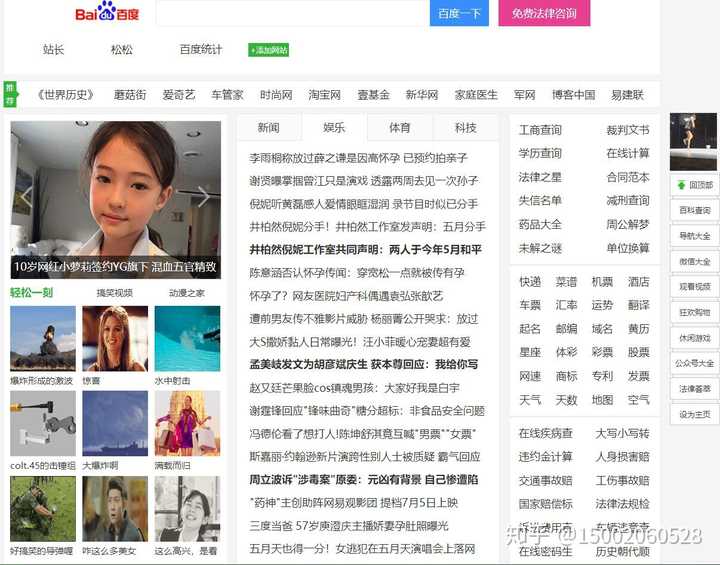Click the 失信名单 link

click(540, 200)
